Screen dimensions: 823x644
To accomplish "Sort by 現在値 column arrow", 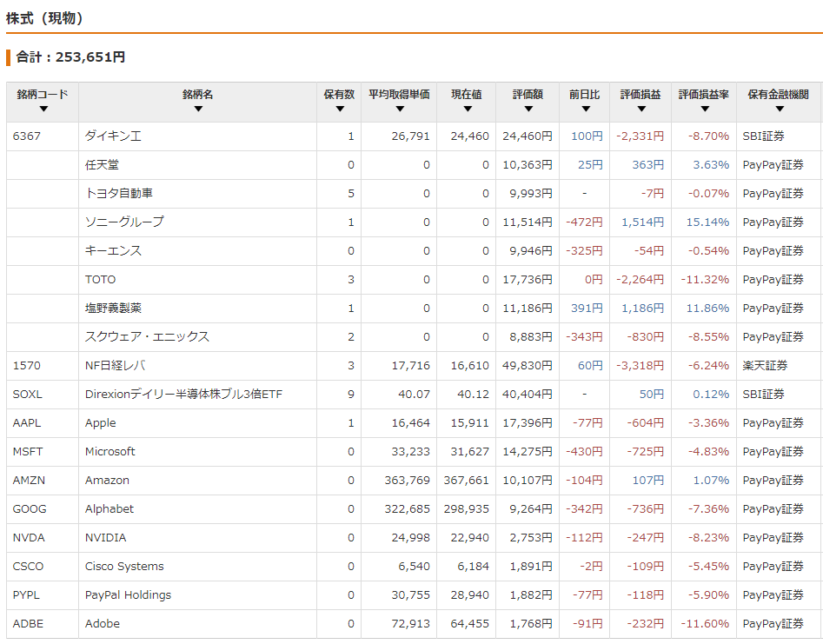I will [468, 110].
